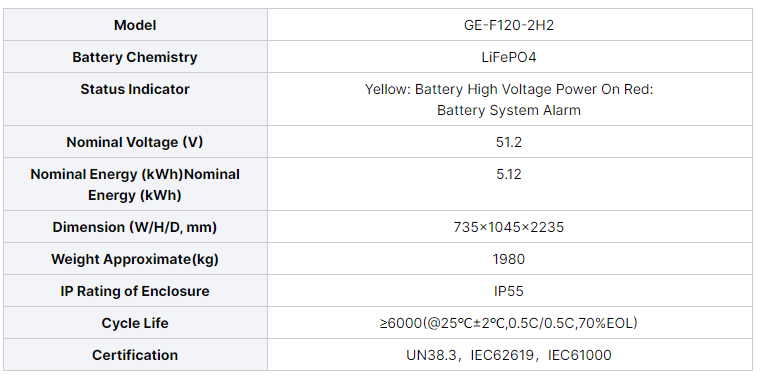Click the Battery System Alarm text
This screenshot has width=761, height=385.
point(509,110)
